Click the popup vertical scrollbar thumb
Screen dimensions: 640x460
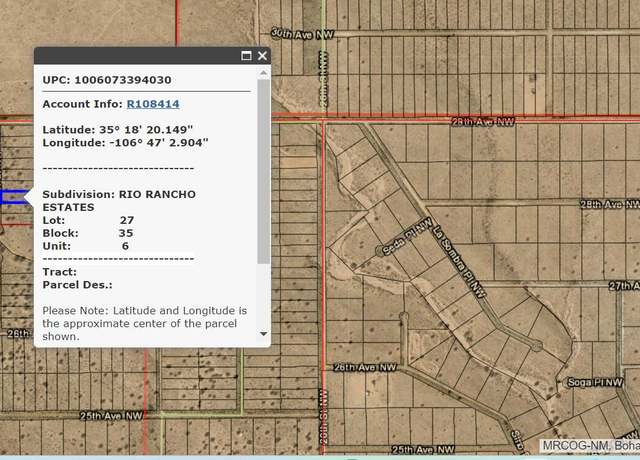tap(264, 171)
